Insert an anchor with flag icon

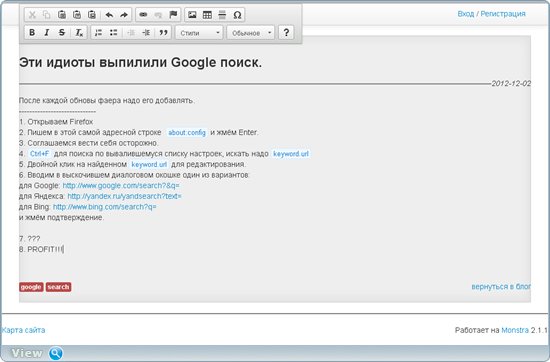point(173,15)
